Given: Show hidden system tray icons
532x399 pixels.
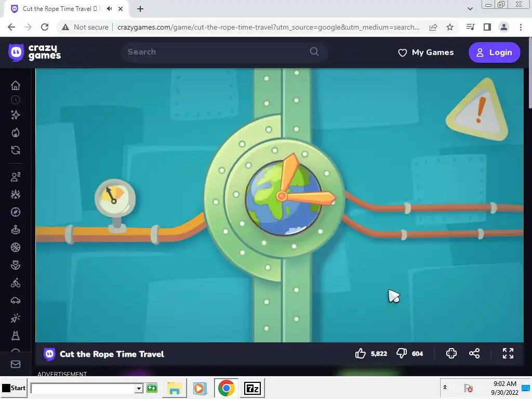Looking at the screenshot, I should point(445,387).
